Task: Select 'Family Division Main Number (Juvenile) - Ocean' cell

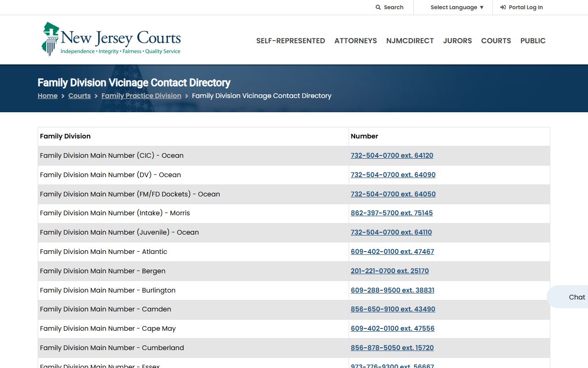Action: click(193, 233)
